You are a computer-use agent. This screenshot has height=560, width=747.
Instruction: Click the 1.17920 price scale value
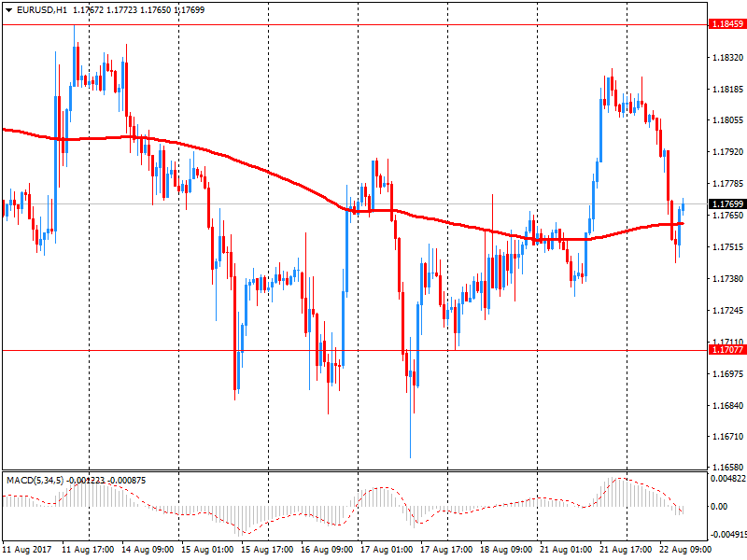coord(727,151)
